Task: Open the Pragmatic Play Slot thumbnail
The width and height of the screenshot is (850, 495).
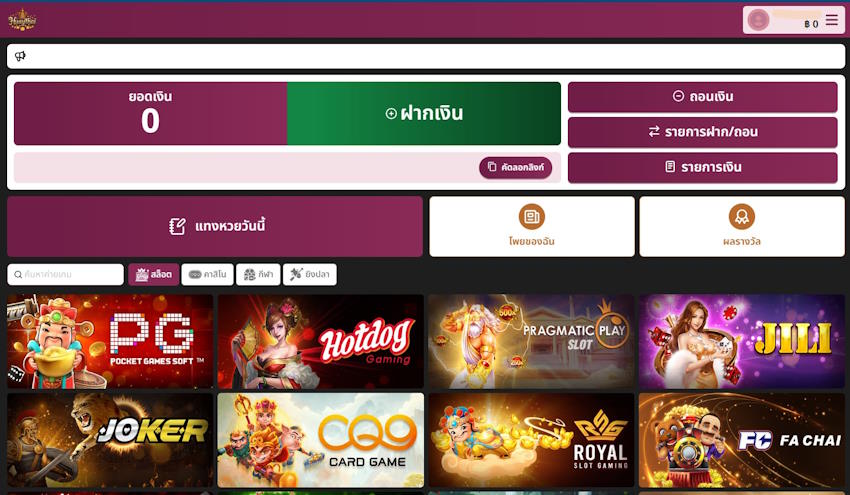Action: coord(531,341)
